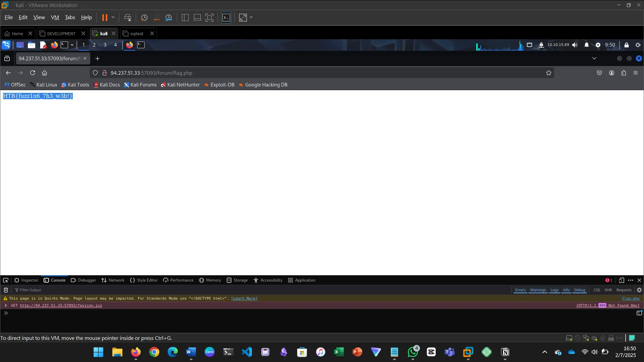The width and height of the screenshot is (644, 362).
Task: Open the Quirks Mode Learn More link
Action: [x=244, y=298]
